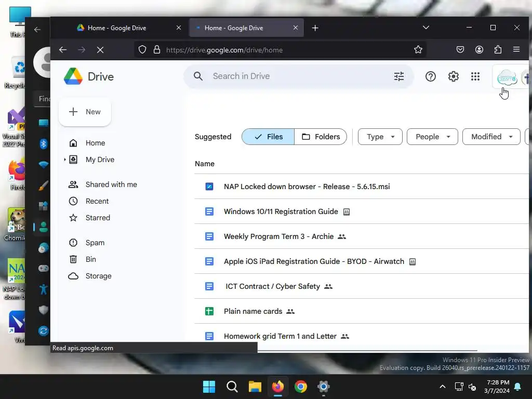532x399 pixels.
Task: Toggle the Files suggested filter
Action: click(268, 137)
